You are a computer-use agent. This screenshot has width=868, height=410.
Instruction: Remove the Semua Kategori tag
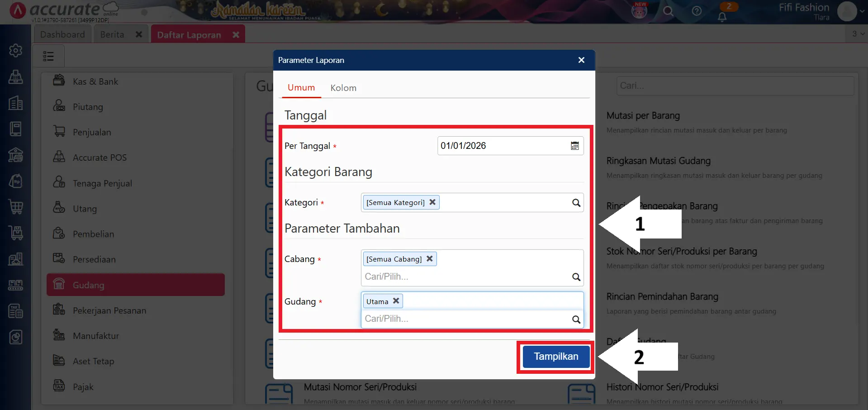tap(432, 202)
